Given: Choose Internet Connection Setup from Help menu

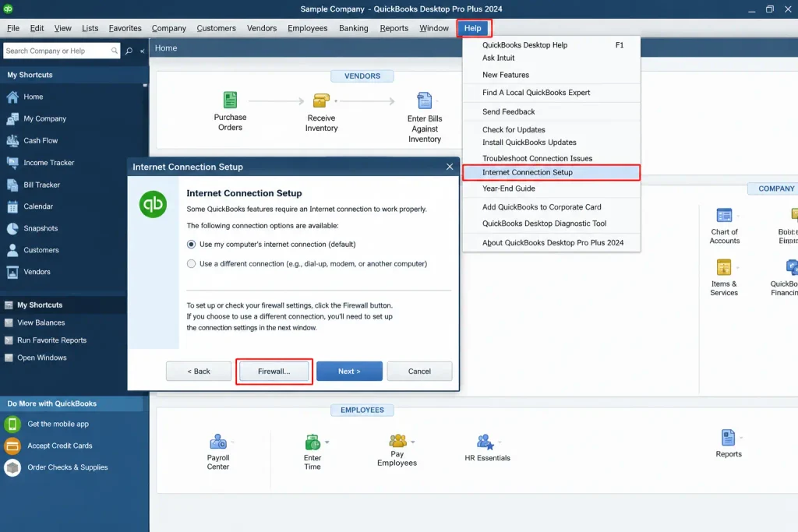Looking at the screenshot, I should pyautogui.click(x=551, y=172).
